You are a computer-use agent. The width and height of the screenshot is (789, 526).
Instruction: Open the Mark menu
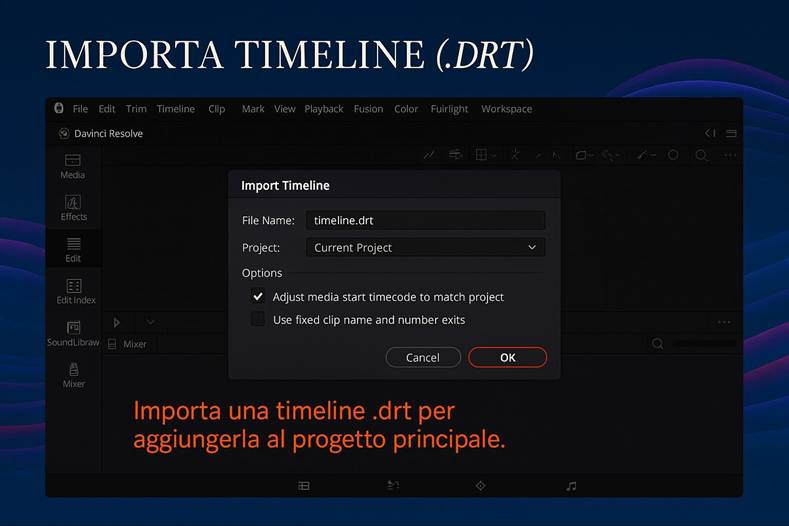point(253,109)
